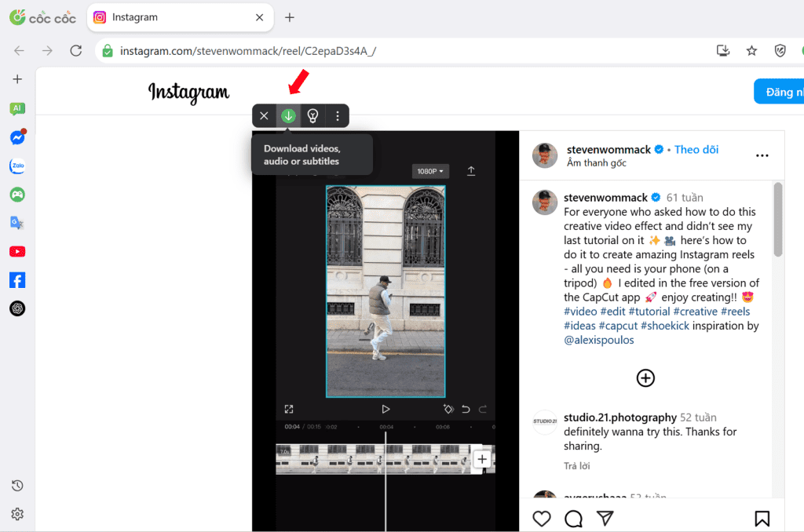Follow stevenwommack via Theo dõi link

pyautogui.click(x=696, y=149)
